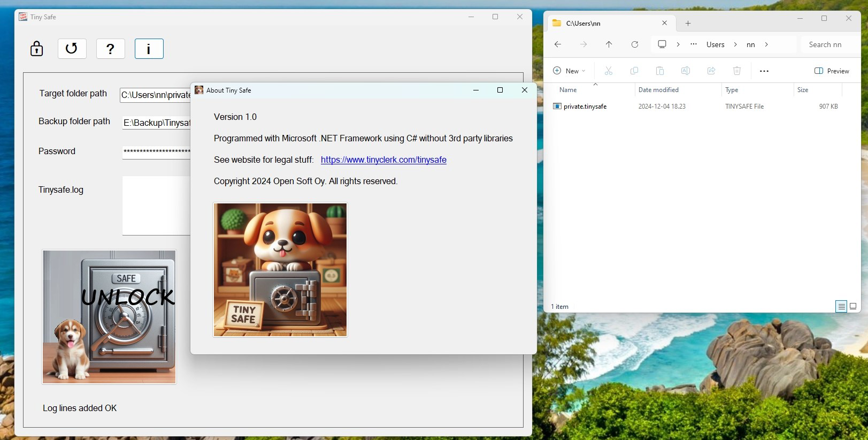The width and height of the screenshot is (868, 440).
Task: Click the UNLOCK safe image
Action: pos(109,317)
